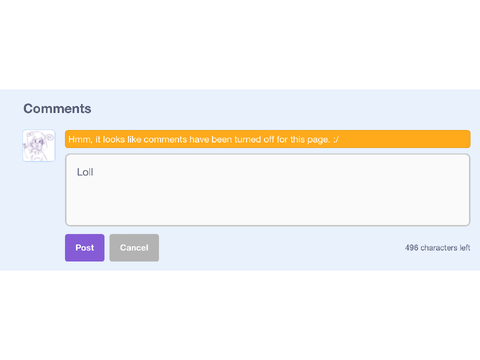Click the number 496 in counter
The height and width of the screenshot is (360, 480).
click(x=412, y=248)
